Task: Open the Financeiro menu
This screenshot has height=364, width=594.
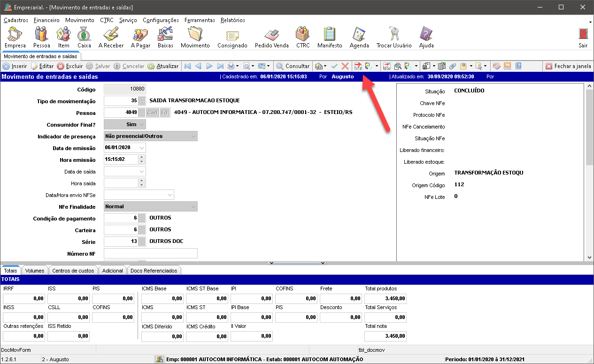Action: [46, 20]
